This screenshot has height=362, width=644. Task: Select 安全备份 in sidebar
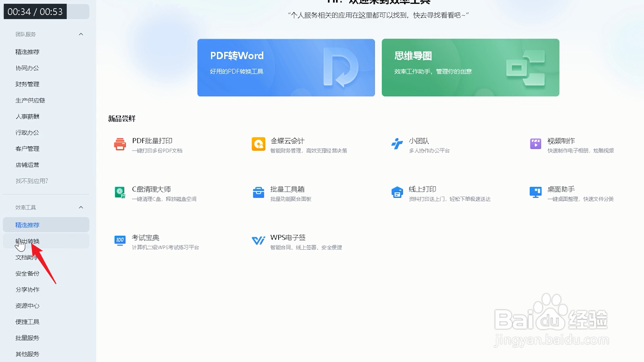pos(27,273)
